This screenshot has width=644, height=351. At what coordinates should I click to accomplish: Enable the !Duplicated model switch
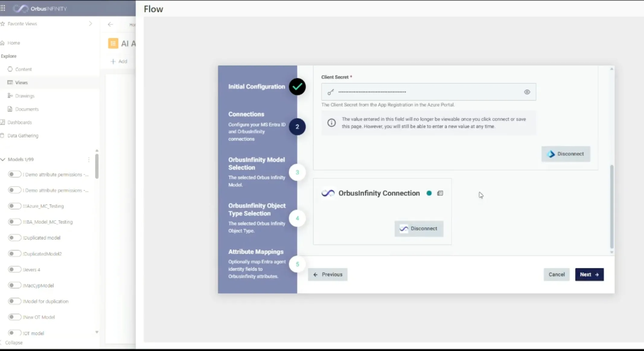click(x=14, y=238)
